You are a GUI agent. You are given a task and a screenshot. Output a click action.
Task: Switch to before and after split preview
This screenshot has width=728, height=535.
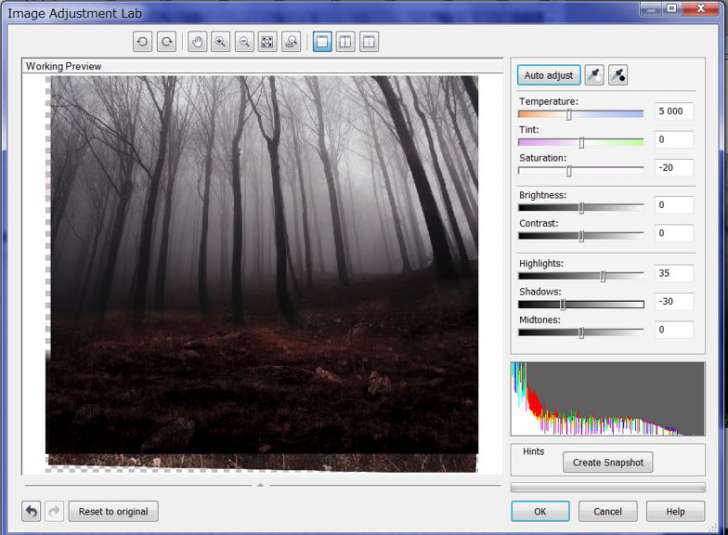click(x=369, y=42)
